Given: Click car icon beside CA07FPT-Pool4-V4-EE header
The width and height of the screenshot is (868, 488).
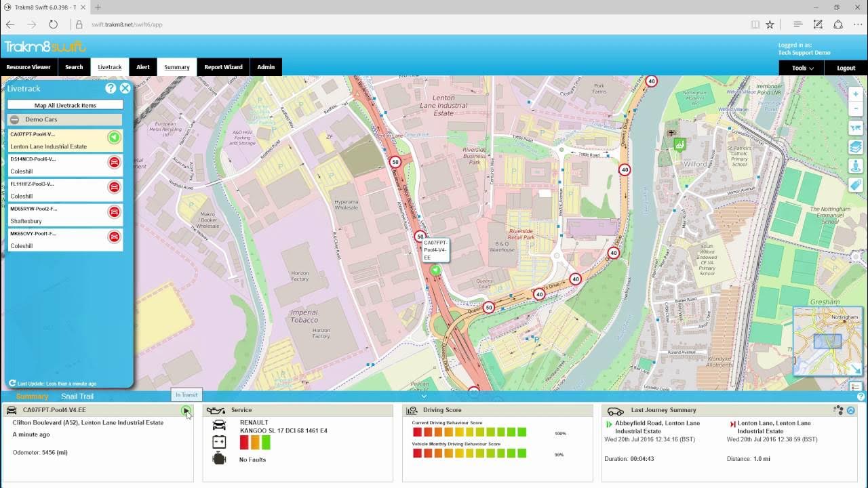Looking at the screenshot, I should pos(12,410).
